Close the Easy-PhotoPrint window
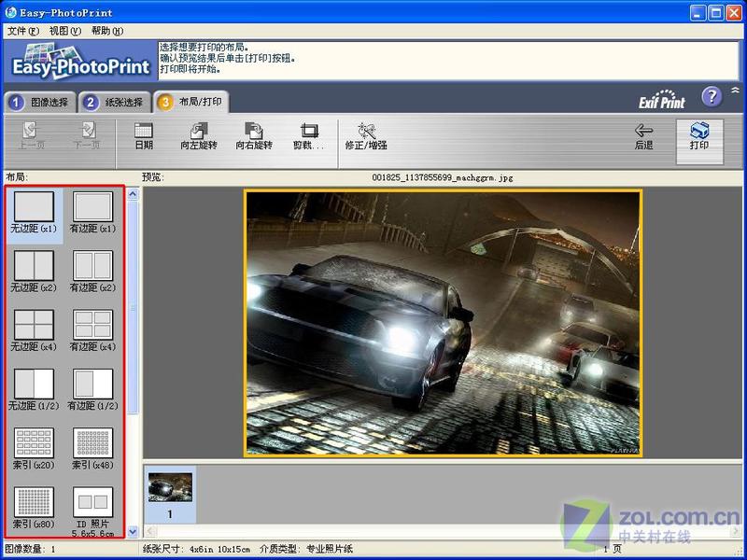 (733, 12)
